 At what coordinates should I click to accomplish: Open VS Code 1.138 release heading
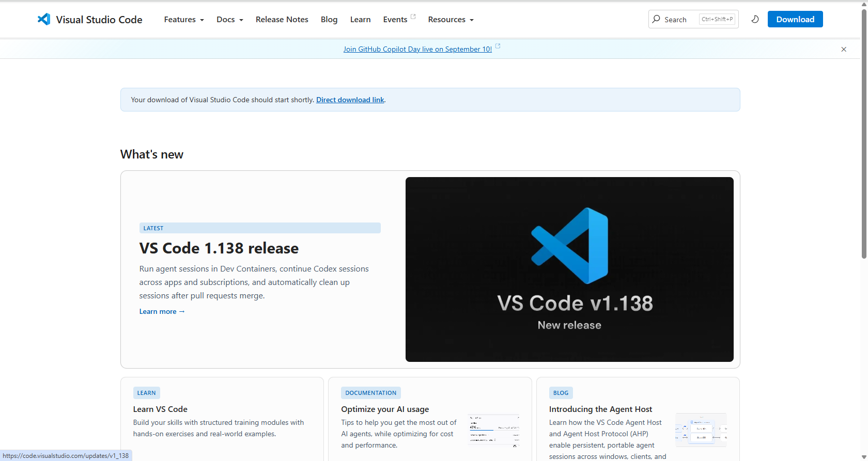pyautogui.click(x=219, y=248)
